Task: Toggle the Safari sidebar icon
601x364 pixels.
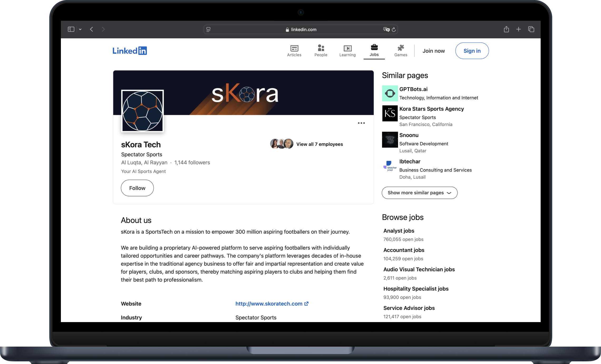Action: tap(71, 29)
